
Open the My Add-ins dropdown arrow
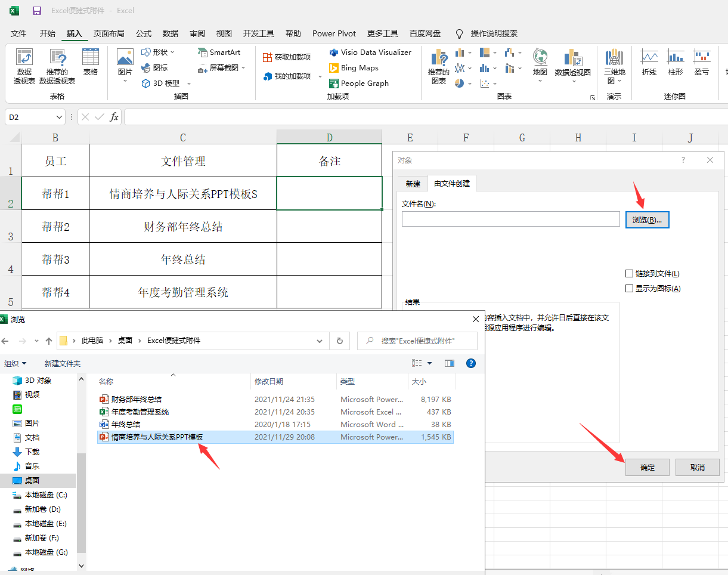320,76
